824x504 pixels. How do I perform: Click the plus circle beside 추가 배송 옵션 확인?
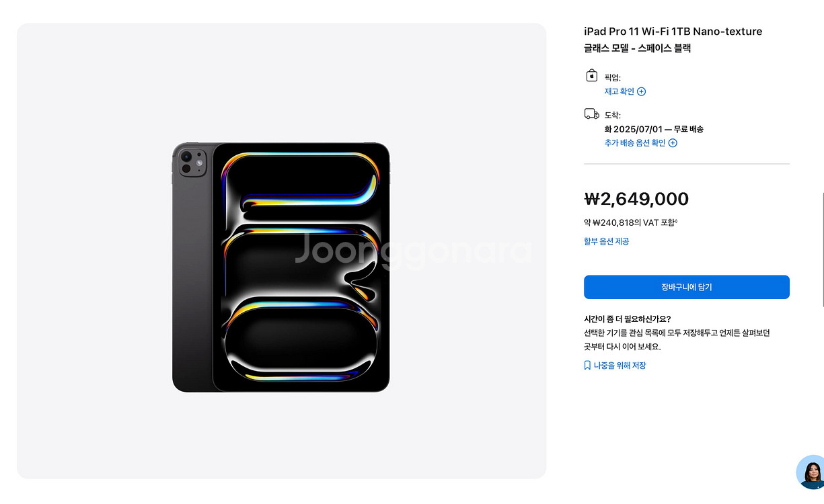673,142
